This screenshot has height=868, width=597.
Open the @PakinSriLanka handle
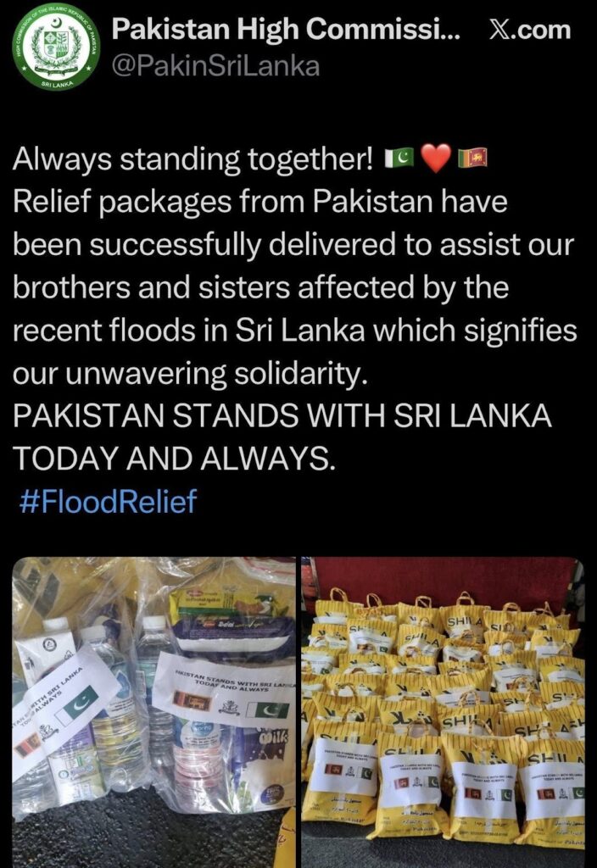tap(216, 66)
